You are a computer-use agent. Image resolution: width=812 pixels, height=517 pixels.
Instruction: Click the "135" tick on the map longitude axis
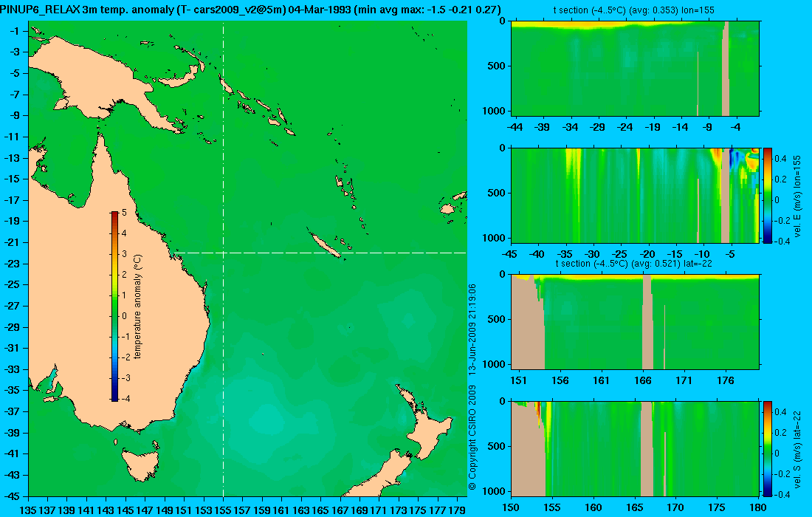[x=27, y=510]
